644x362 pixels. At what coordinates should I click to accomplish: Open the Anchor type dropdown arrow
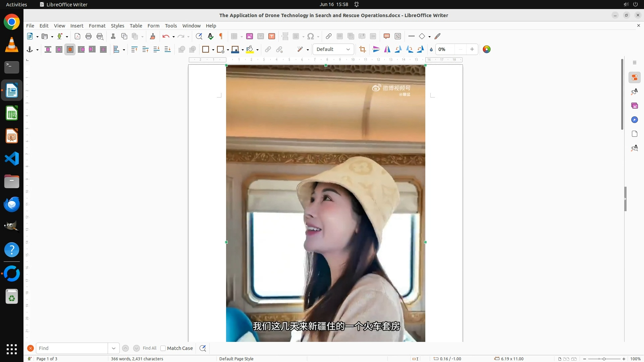(x=37, y=50)
